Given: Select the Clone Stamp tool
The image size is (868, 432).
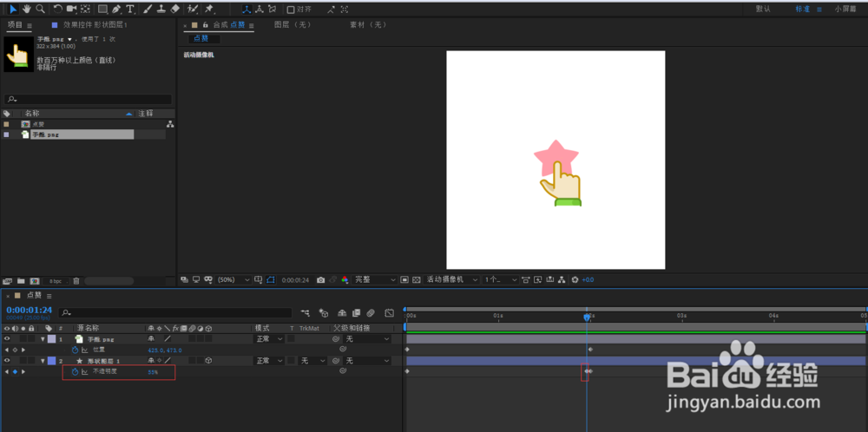Looking at the screenshot, I should point(161,9).
